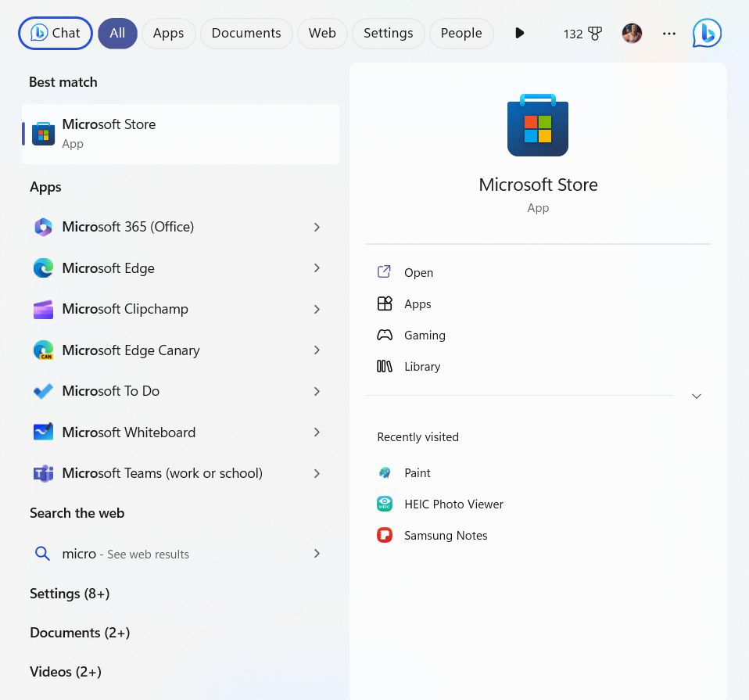Viewport: 749px width, 700px height.
Task: Open Apps section of Microsoft Store
Action: (418, 304)
